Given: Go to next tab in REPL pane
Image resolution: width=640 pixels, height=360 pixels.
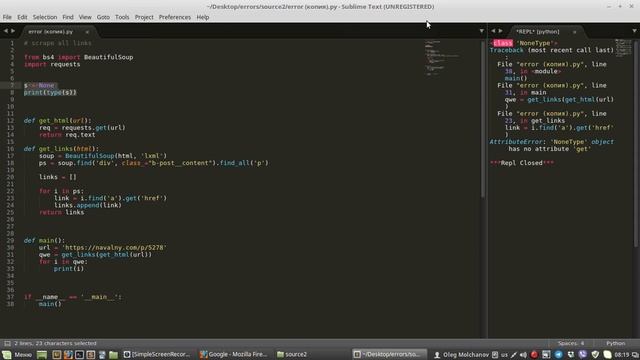Looking at the screenshot, I should [500, 31].
